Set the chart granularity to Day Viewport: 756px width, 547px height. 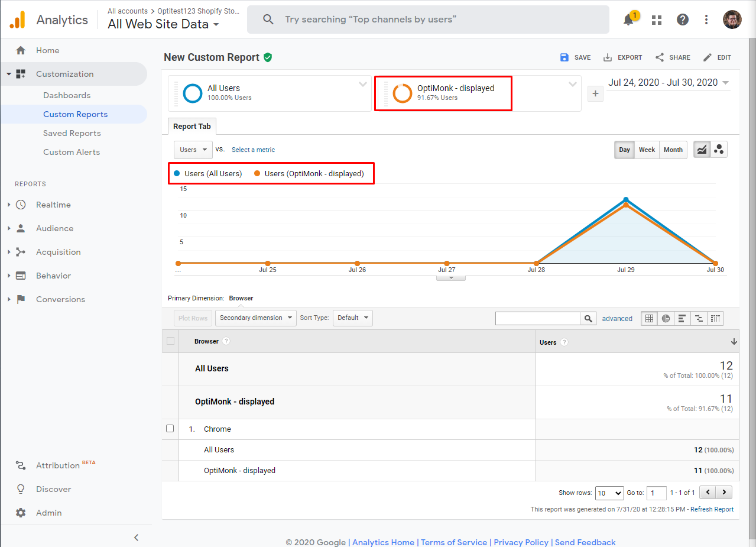pyautogui.click(x=624, y=150)
